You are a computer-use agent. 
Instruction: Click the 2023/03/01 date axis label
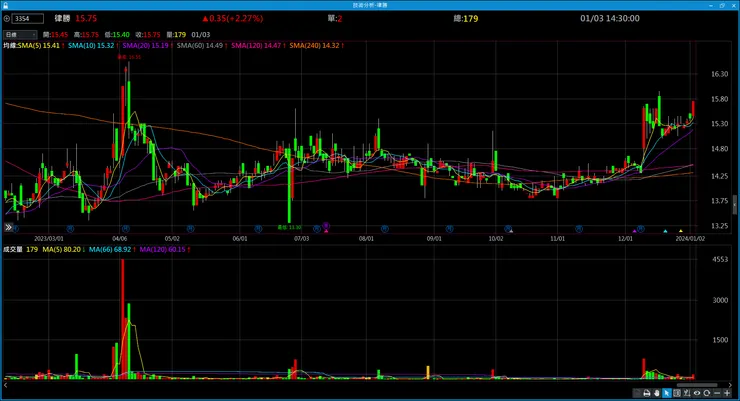coord(49,239)
